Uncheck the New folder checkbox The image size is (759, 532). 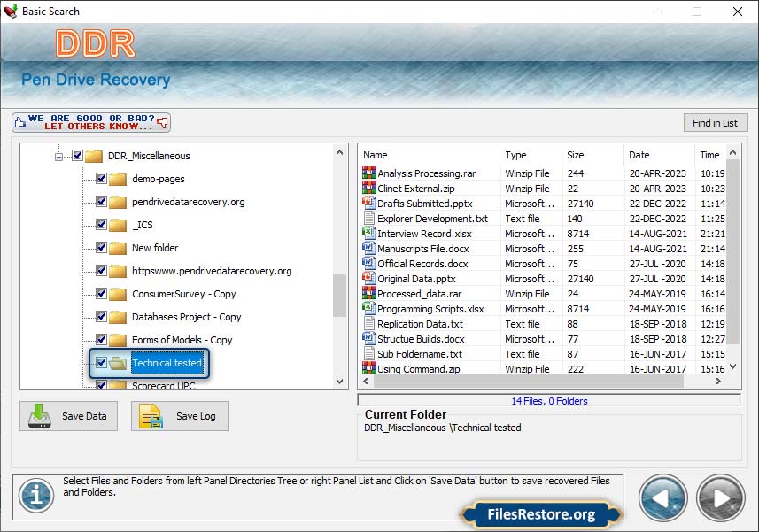click(x=101, y=248)
